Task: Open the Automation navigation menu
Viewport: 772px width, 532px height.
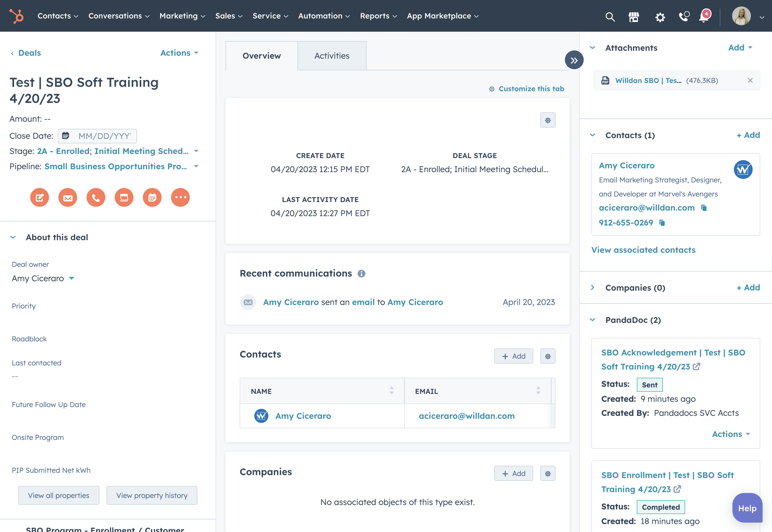Action: [324, 16]
